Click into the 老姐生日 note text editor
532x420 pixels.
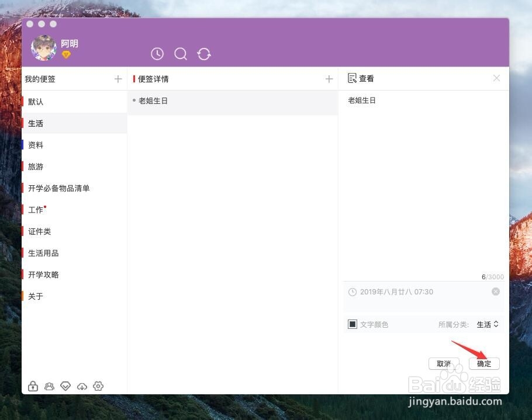coord(423,183)
